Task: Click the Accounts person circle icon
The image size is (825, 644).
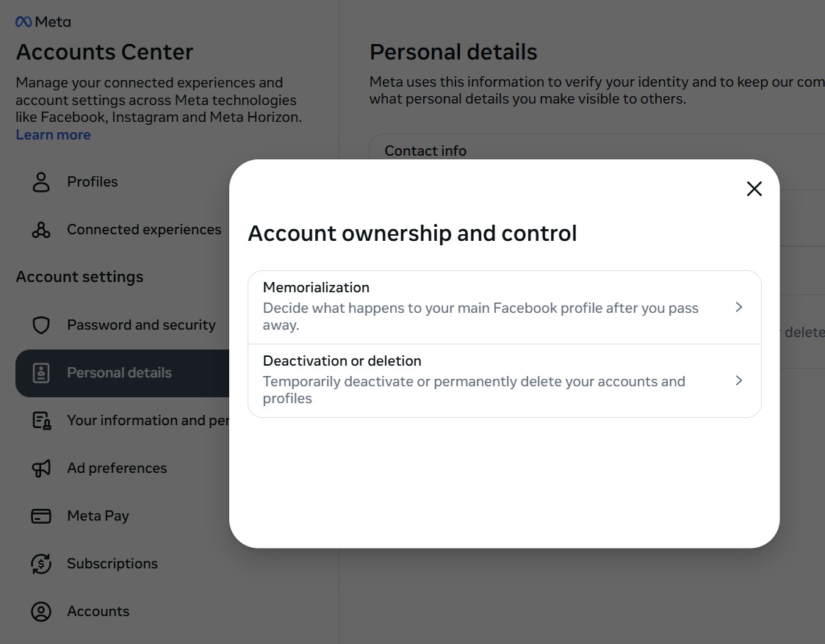Action: point(41,612)
